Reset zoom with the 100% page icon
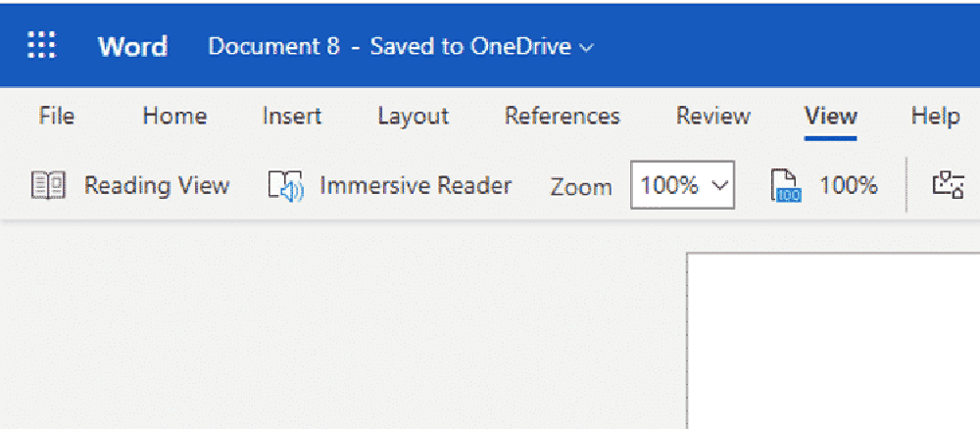Image resolution: width=980 pixels, height=429 pixels. click(x=786, y=186)
